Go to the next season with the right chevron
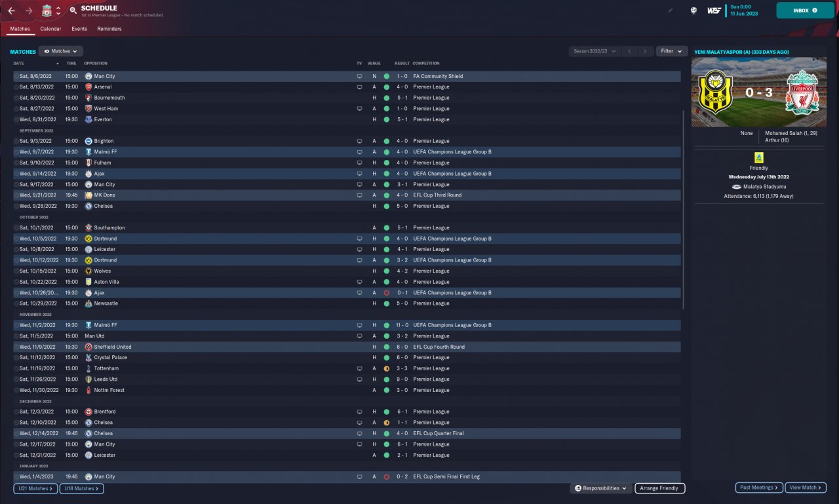The image size is (839, 504). 646,51
